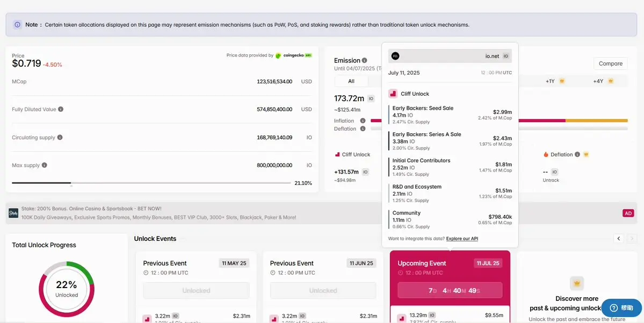The width and height of the screenshot is (644, 323).
Task: Click the $0.719 price value
Action: coord(26,64)
